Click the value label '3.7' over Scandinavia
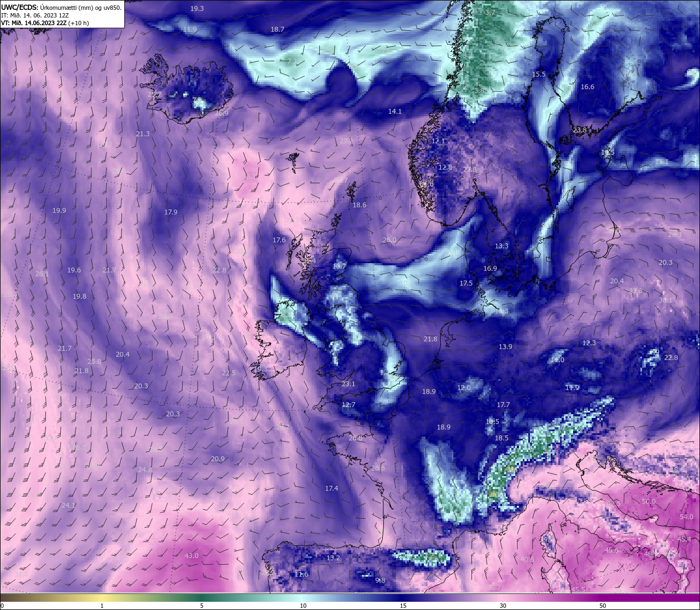The height and width of the screenshot is (610, 700). pos(490,13)
